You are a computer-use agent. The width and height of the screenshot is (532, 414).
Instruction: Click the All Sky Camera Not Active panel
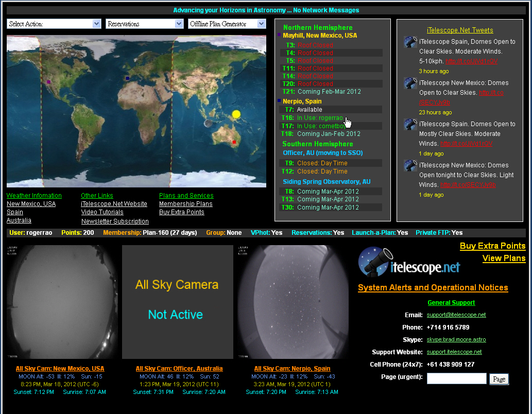178,302
